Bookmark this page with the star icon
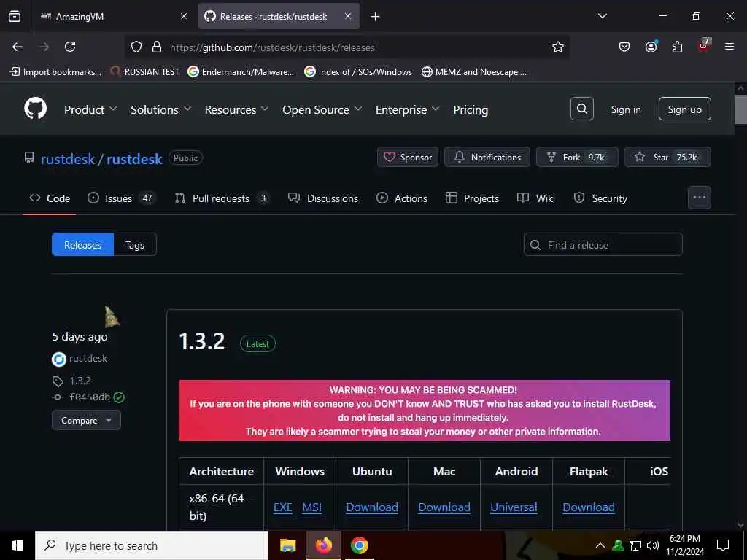747x560 pixels. click(558, 47)
